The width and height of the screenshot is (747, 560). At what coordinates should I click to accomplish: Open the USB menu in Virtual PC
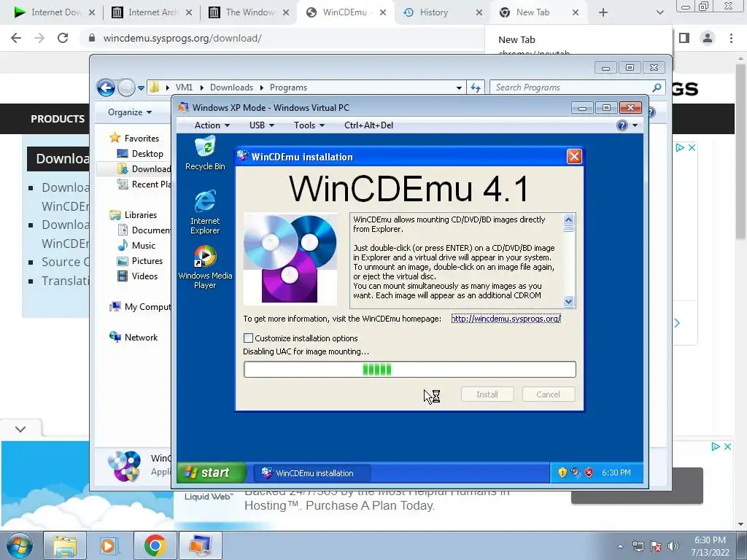tap(262, 125)
